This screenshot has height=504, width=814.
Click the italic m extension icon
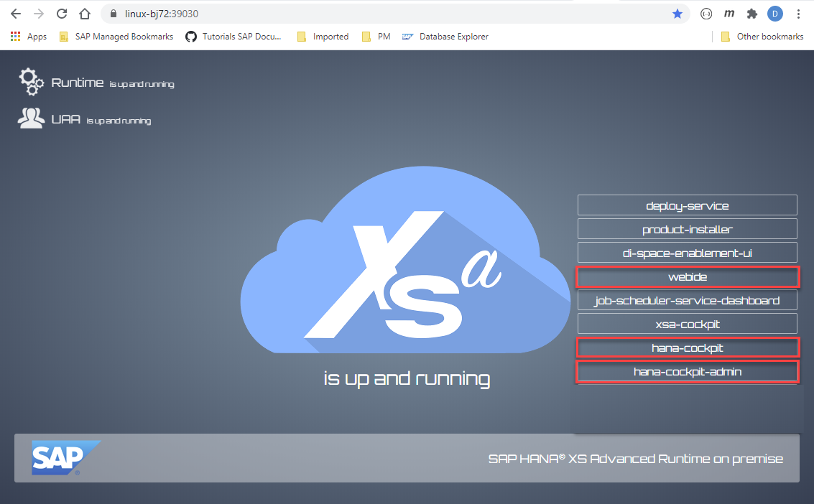tap(729, 14)
